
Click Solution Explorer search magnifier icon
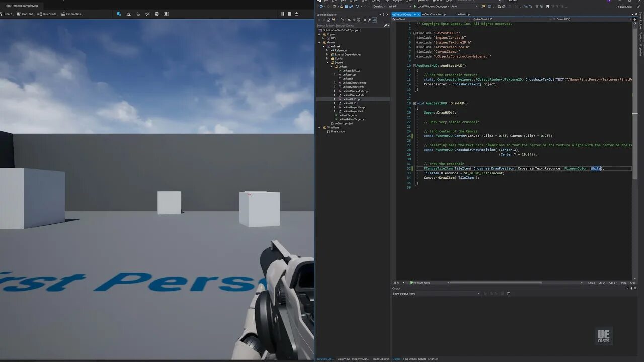point(385,25)
